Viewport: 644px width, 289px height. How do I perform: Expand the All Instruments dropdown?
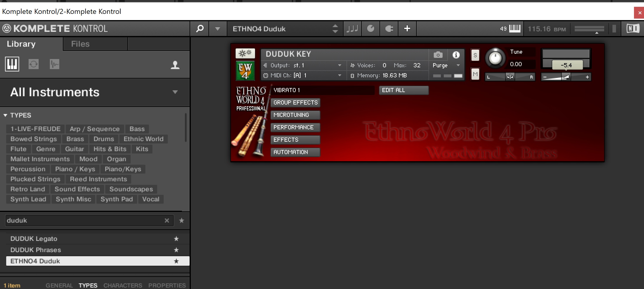(175, 92)
